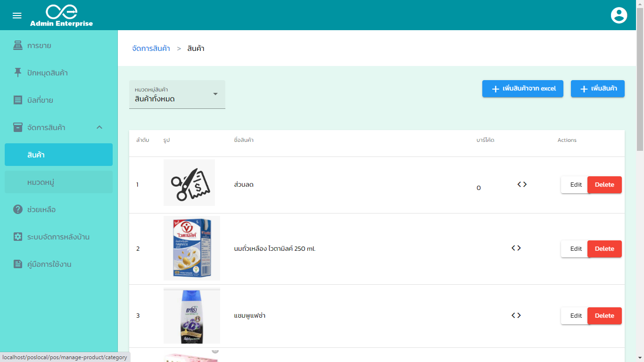Viewport: 644px width, 362px height.
Task: Select สินค้า in the sidebar submenu
Action: click(x=58, y=154)
